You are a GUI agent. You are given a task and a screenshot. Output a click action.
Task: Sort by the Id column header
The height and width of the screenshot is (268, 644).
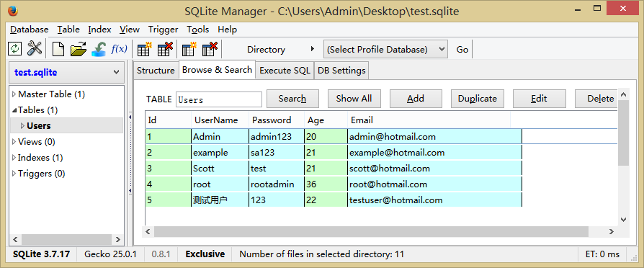[169, 120]
